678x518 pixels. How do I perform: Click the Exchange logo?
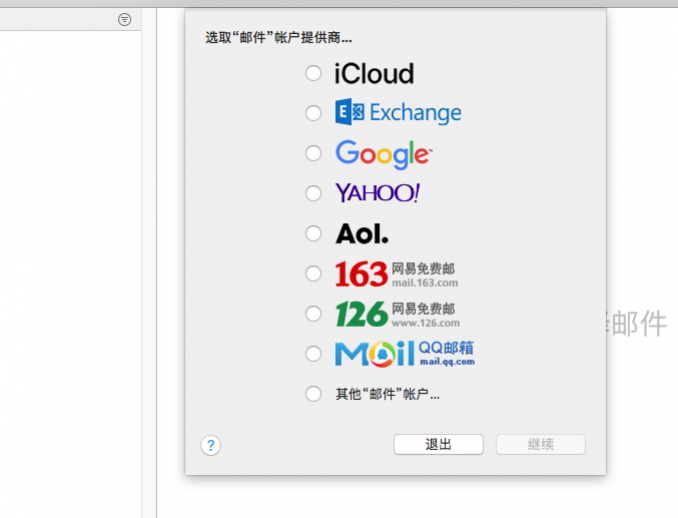click(x=398, y=112)
